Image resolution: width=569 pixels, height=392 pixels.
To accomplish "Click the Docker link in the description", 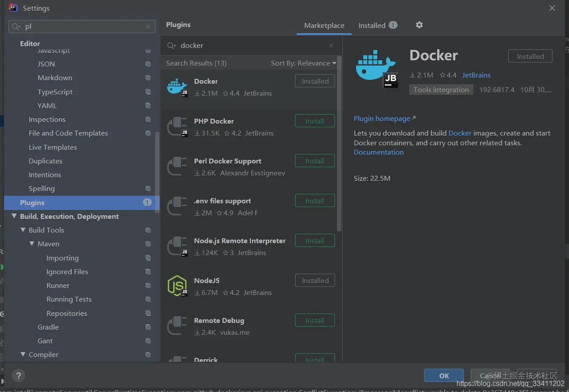I will [x=460, y=133].
